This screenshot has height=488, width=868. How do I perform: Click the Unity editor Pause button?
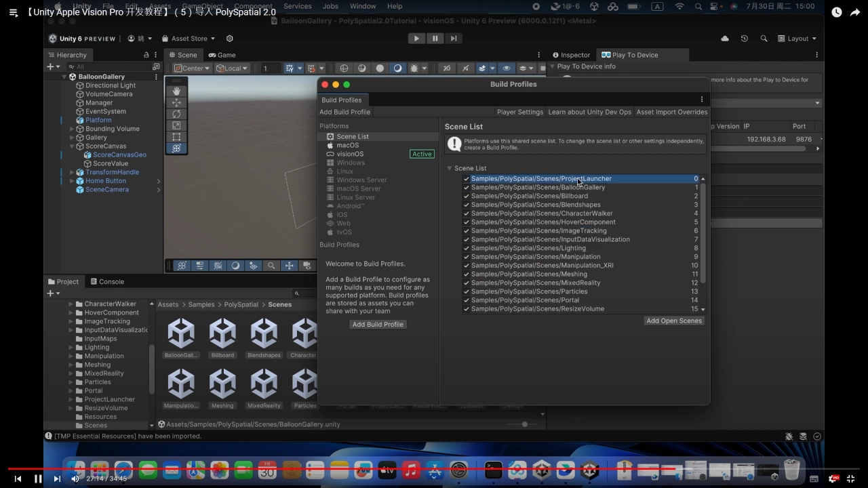[435, 39]
